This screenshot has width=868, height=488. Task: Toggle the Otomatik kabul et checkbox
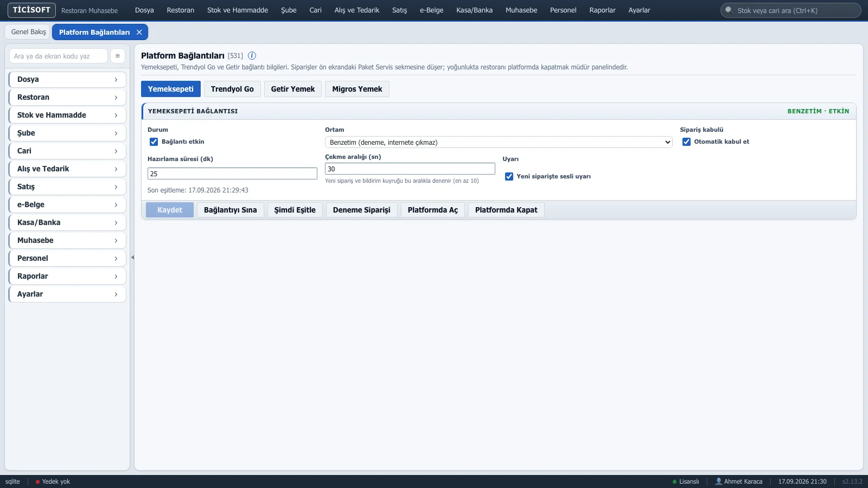click(x=686, y=142)
